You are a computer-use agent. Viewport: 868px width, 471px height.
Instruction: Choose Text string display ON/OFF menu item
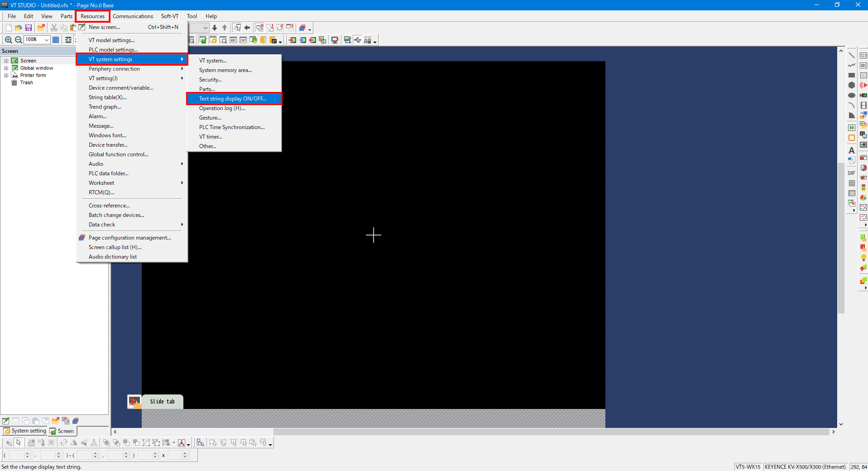pyautogui.click(x=233, y=99)
